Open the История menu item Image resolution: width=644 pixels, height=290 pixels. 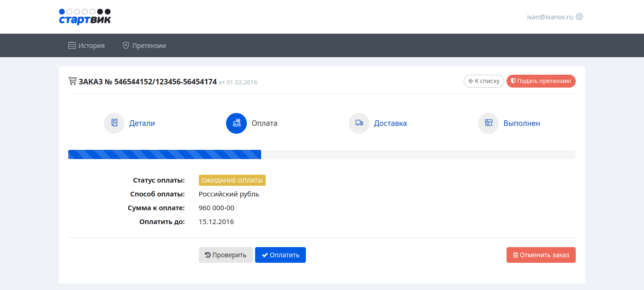(91, 46)
